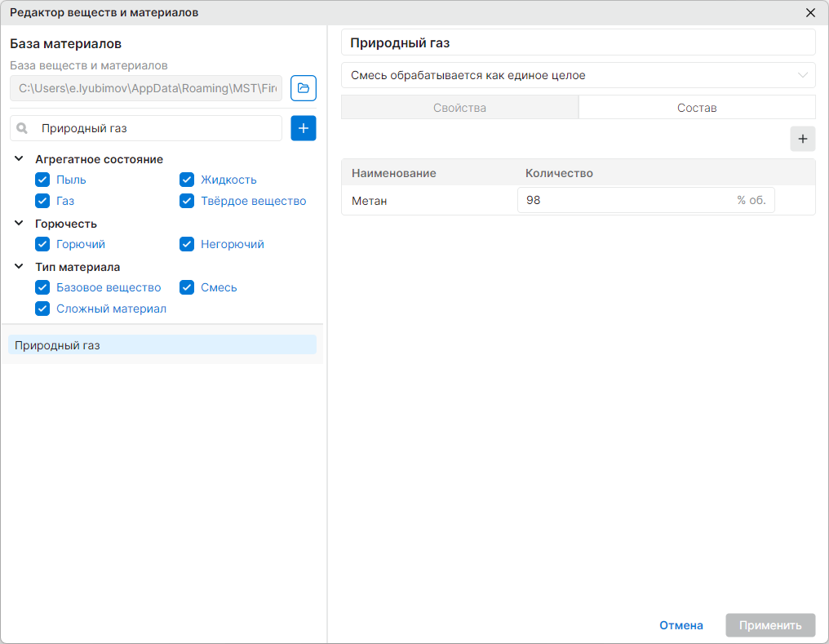Viewport: 829px width, 644px height.
Task: Toggle the Жидкость checkbox
Action: point(187,180)
